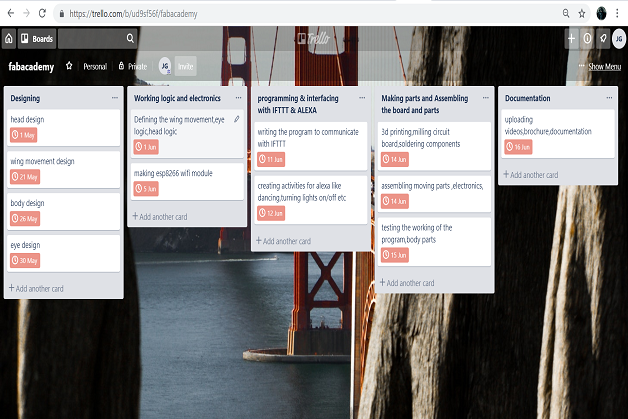This screenshot has height=419, width=628.
Task: Open browser zoom magnifier icon
Action: tap(566, 13)
